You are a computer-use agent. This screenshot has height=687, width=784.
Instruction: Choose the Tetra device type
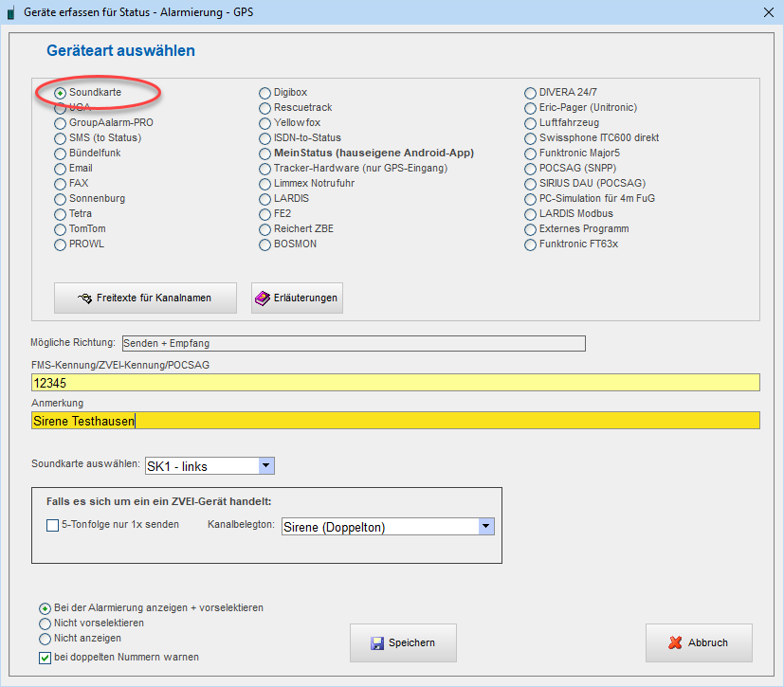(61, 214)
